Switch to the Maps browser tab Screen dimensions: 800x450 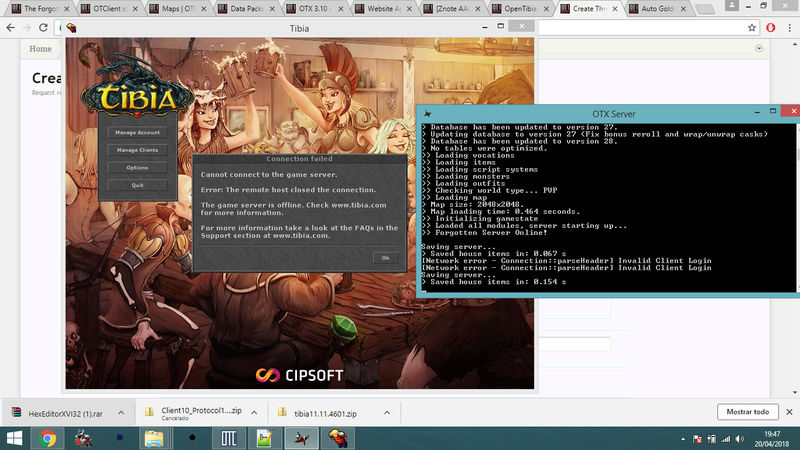click(178, 9)
